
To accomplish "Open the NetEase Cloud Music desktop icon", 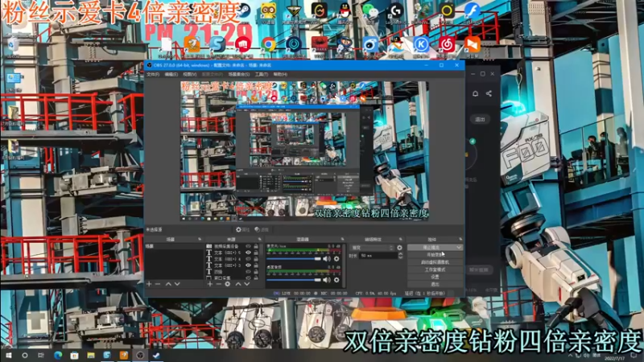I will click(447, 44).
